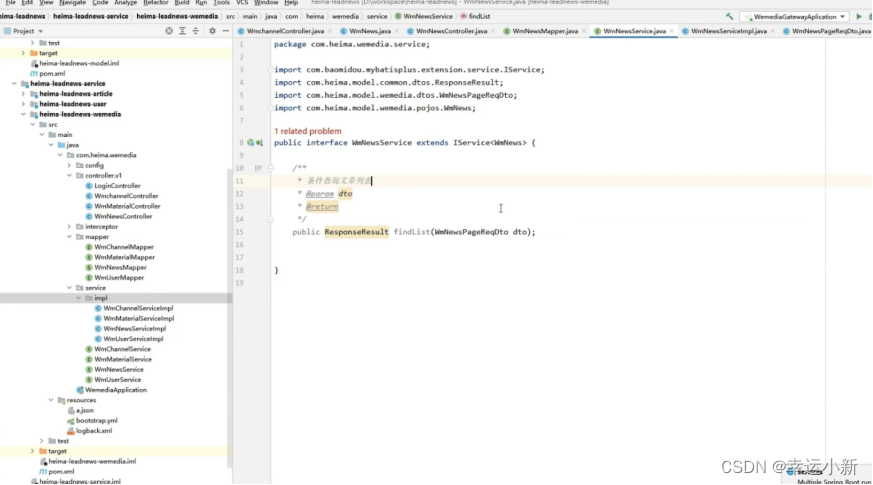Expand the heima-leadnews-user module
The width and height of the screenshot is (873, 485).
pyautogui.click(x=23, y=104)
